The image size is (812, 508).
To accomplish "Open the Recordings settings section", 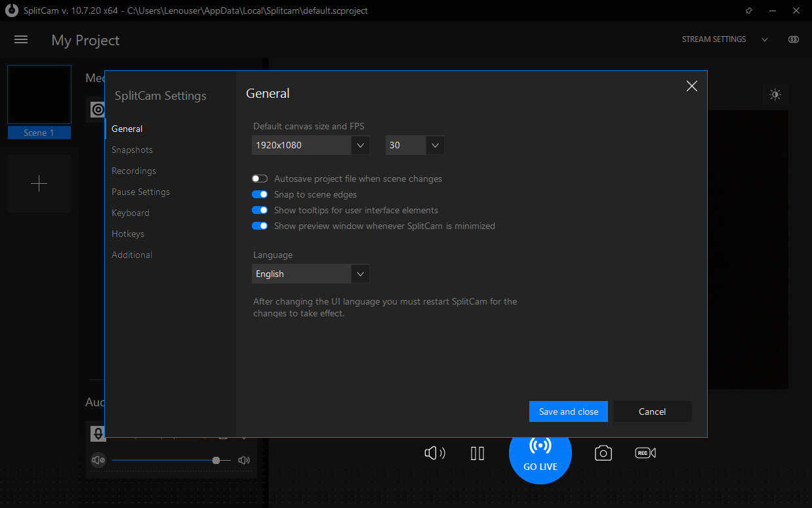I will pyautogui.click(x=134, y=171).
